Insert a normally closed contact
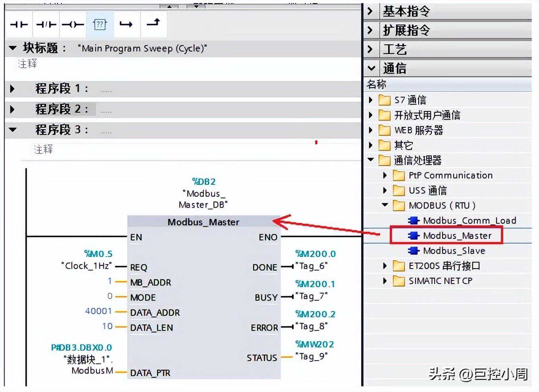Screen dimensions: 539x392 point(46,25)
